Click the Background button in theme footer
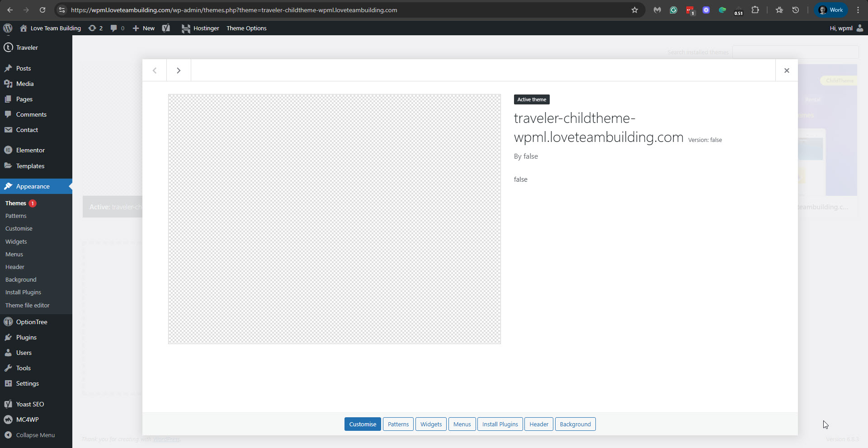868x448 pixels. pos(575,424)
